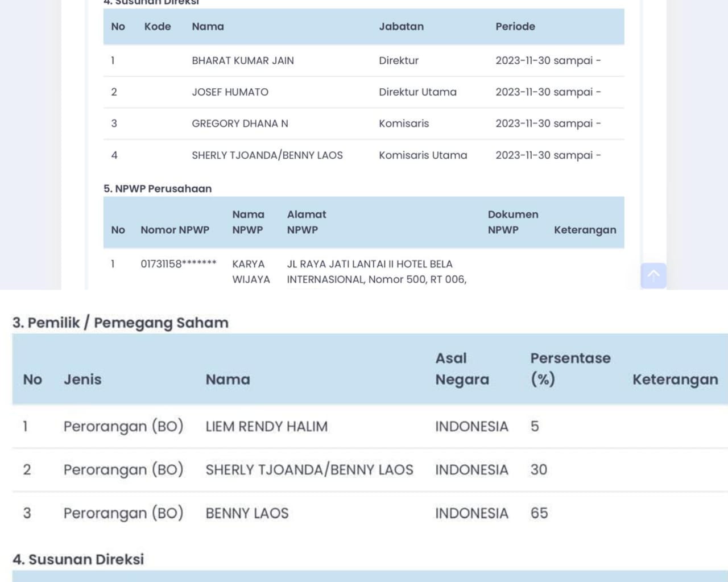The image size is (728, 582).
Task: Click the Periode column header
Action: coord(515,26)
